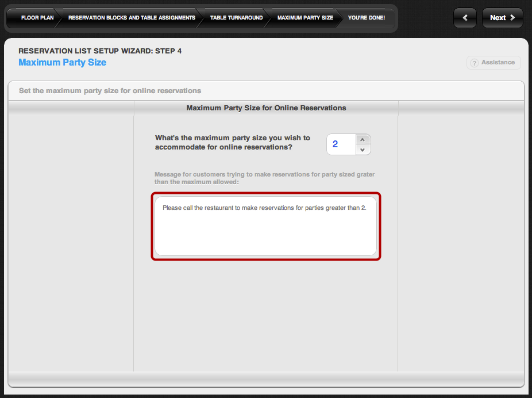
Task: Switch to the Table Turnaround step
Action: click(236, 18)
